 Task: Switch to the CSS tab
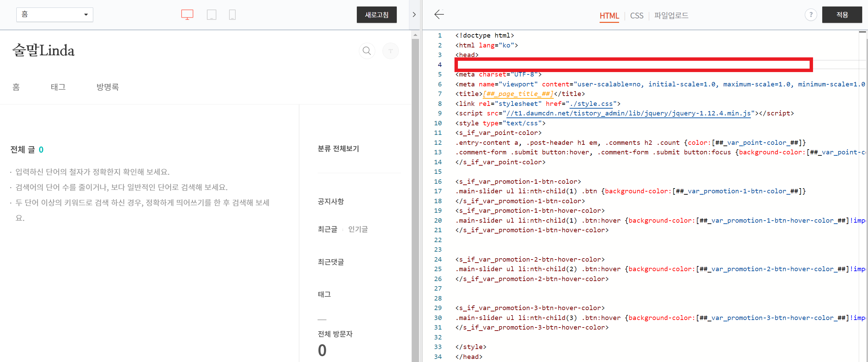pyautogui.click(x=636, y=16)
